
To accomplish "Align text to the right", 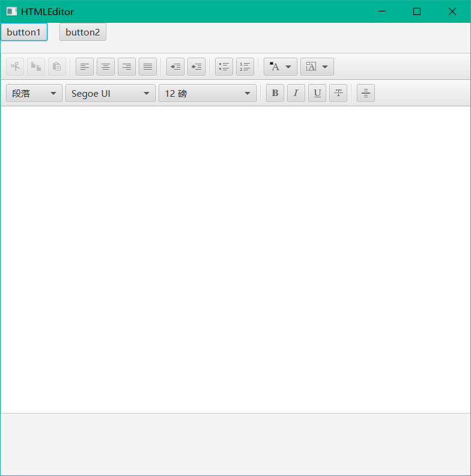I will (127, 67).
